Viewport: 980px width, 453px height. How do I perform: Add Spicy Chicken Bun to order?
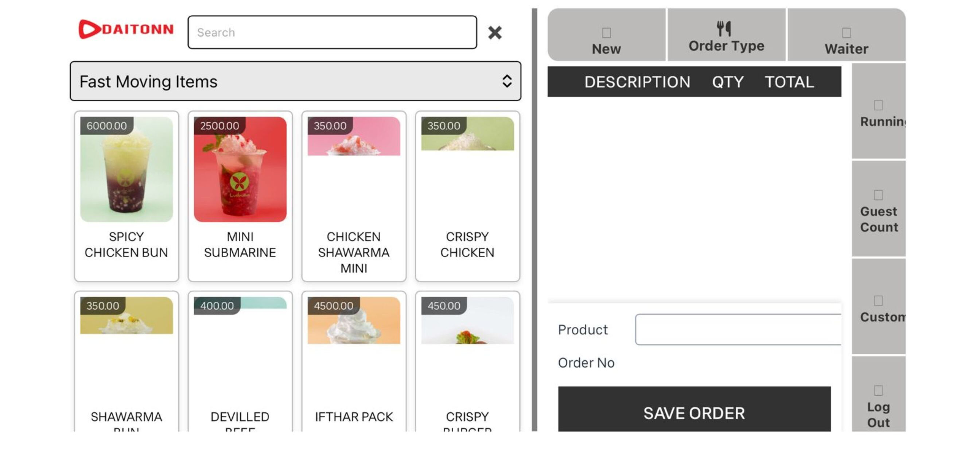(x=126, y=197)
